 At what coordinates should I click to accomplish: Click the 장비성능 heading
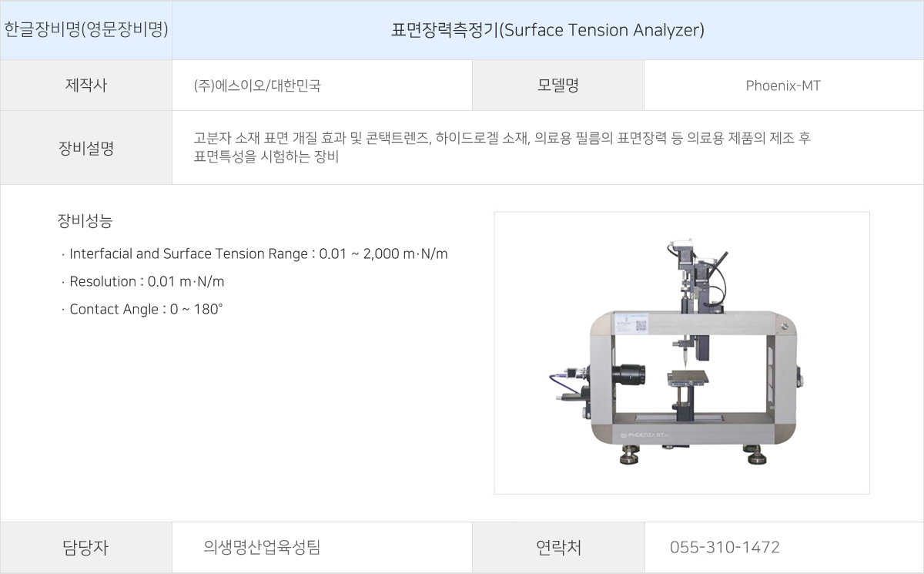coord(85,221)
